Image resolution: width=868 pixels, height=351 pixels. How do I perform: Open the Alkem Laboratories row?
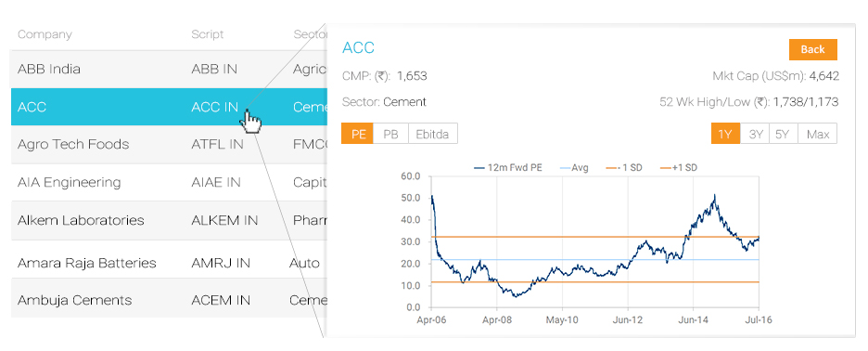click(x=169, y=220)
